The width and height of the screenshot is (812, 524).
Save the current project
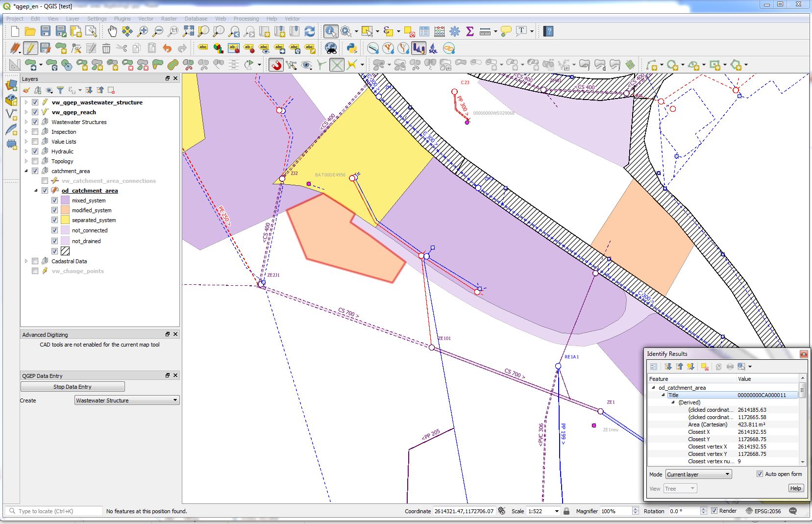coord(46,32)
